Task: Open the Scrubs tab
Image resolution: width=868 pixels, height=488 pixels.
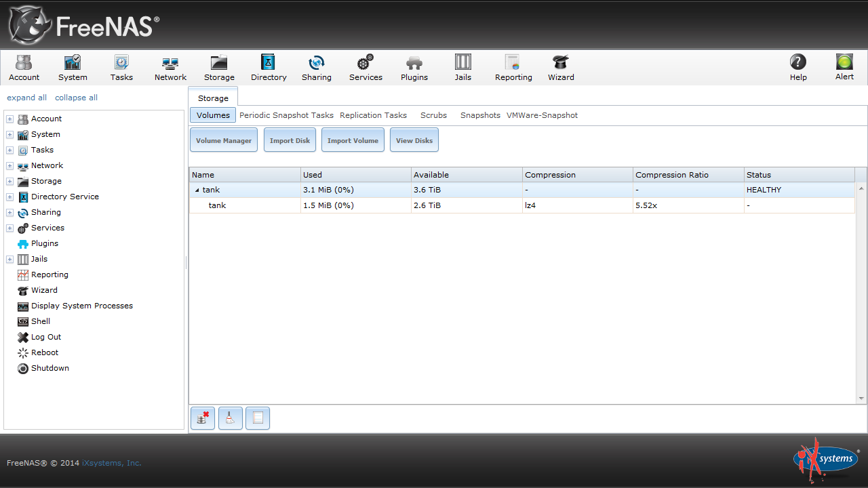Action: point(433,115)
